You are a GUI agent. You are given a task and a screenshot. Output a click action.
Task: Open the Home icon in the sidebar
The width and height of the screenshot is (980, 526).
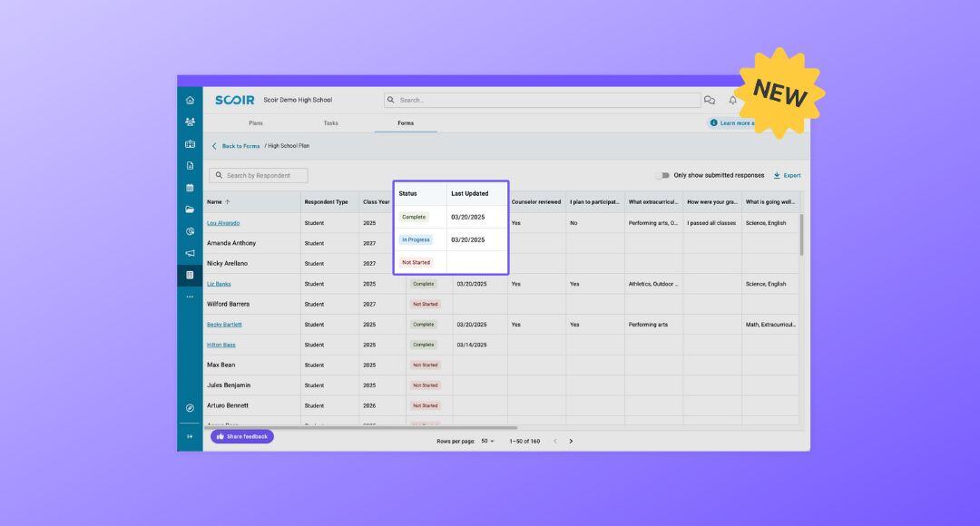tap(190, 98)
